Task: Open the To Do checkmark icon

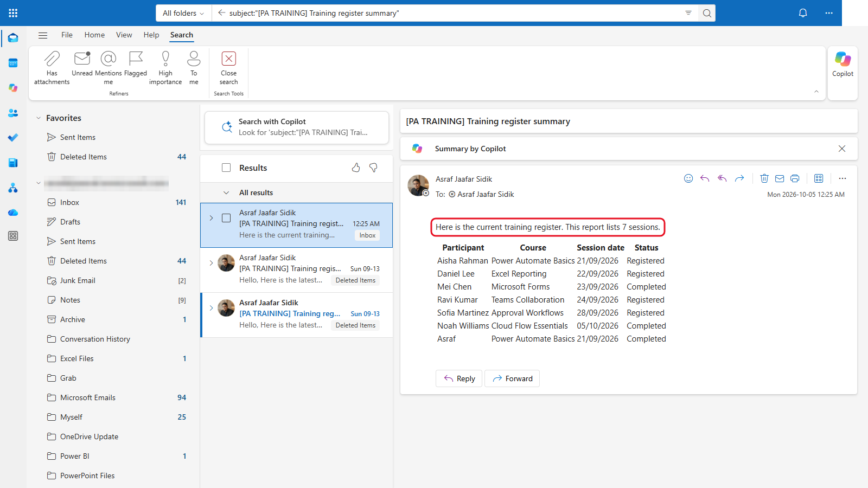Action: point(13,138)
